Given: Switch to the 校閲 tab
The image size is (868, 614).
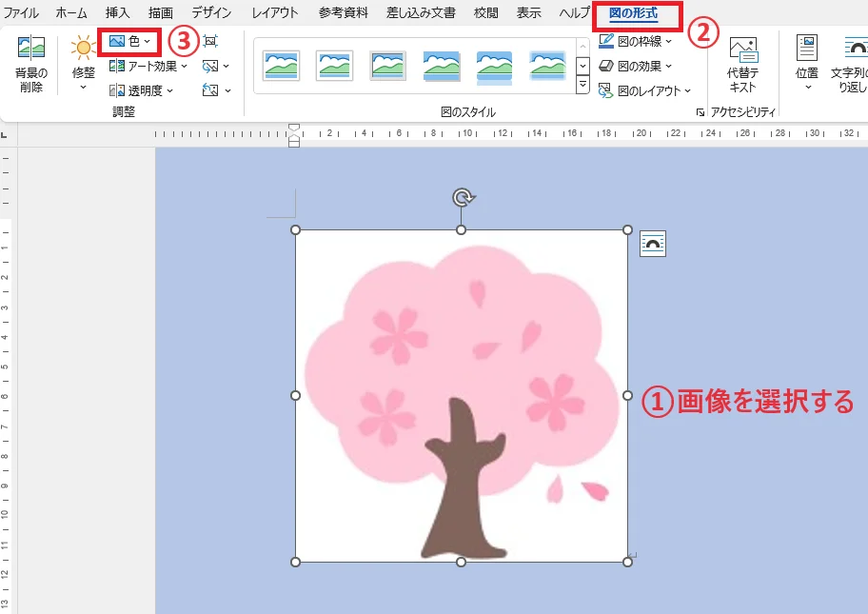Looking at the screenshot, I should coord(485,12).
